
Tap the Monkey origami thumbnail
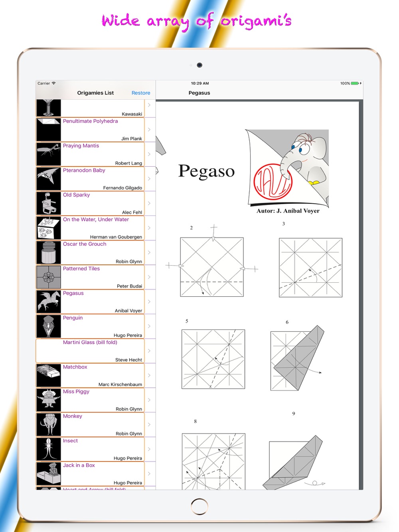pos(49,425)
